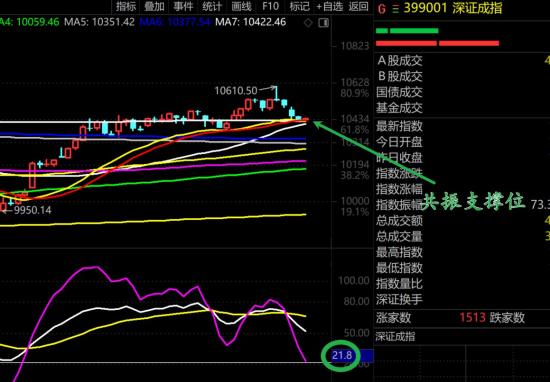The width and height of the screenshot is (550, 382).
Task: Click the 事件 toolbar item
Action: click(x=183, y=6)
